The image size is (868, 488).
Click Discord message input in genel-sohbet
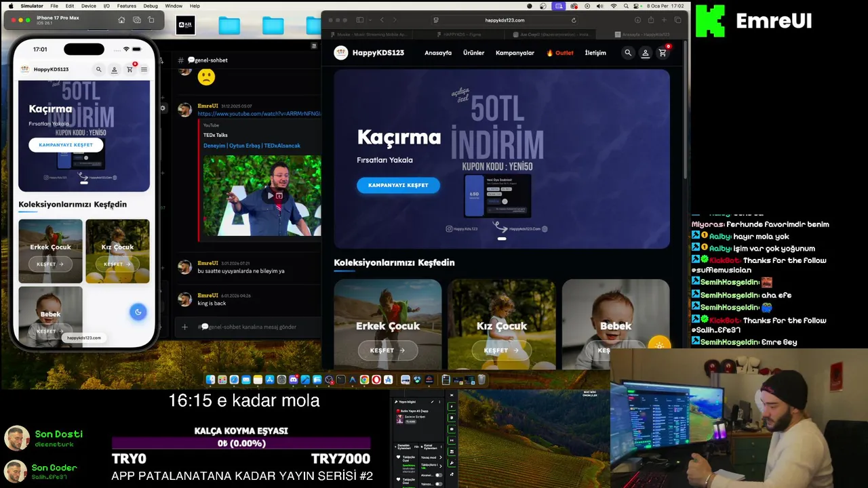pos(251,327)
